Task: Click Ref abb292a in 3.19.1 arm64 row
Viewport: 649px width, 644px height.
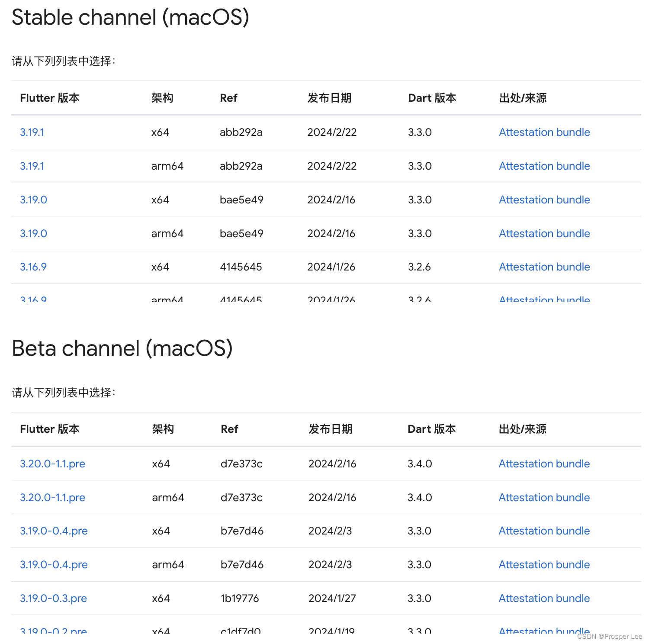Action: [241, 166]
